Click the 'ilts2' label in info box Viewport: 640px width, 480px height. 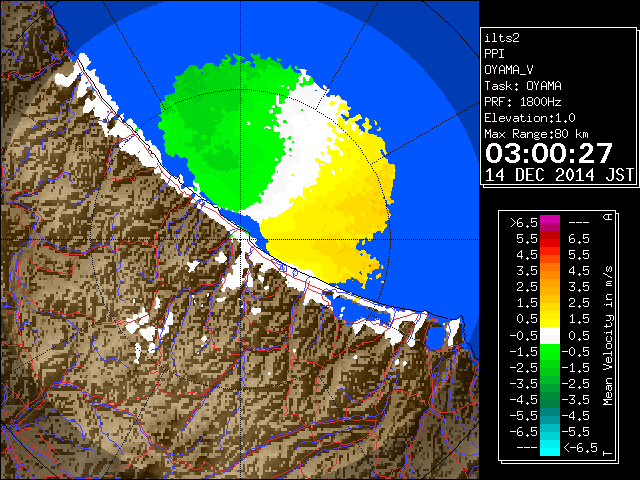coord(502,38)
